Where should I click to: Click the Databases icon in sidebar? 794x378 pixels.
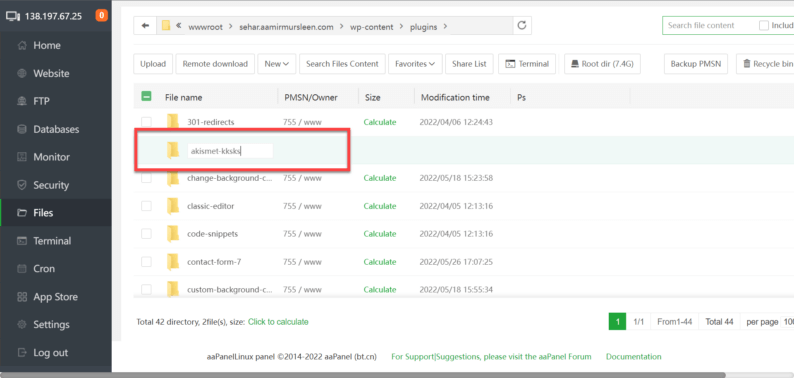point(22,129)
